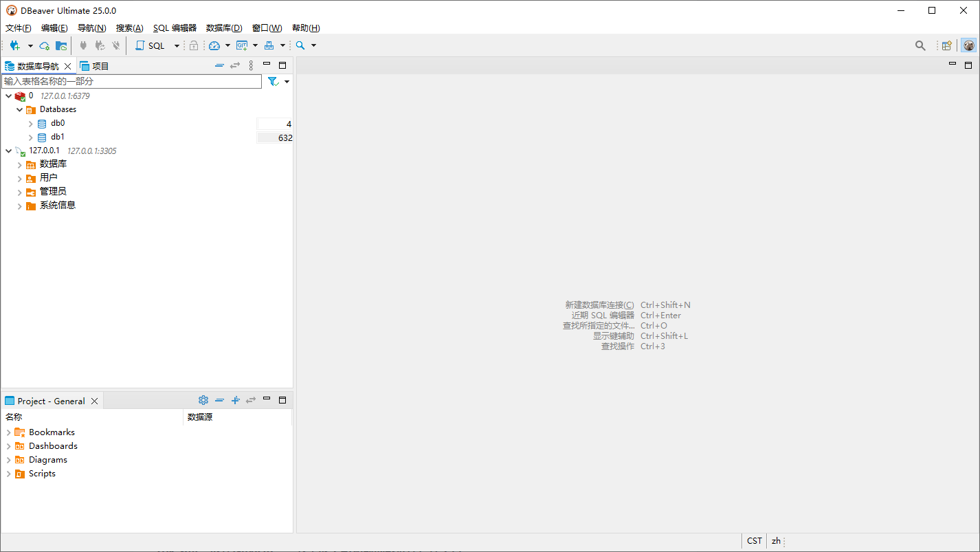
Task: Click the padlock transaction mode icon
Action: coord(194,45)
